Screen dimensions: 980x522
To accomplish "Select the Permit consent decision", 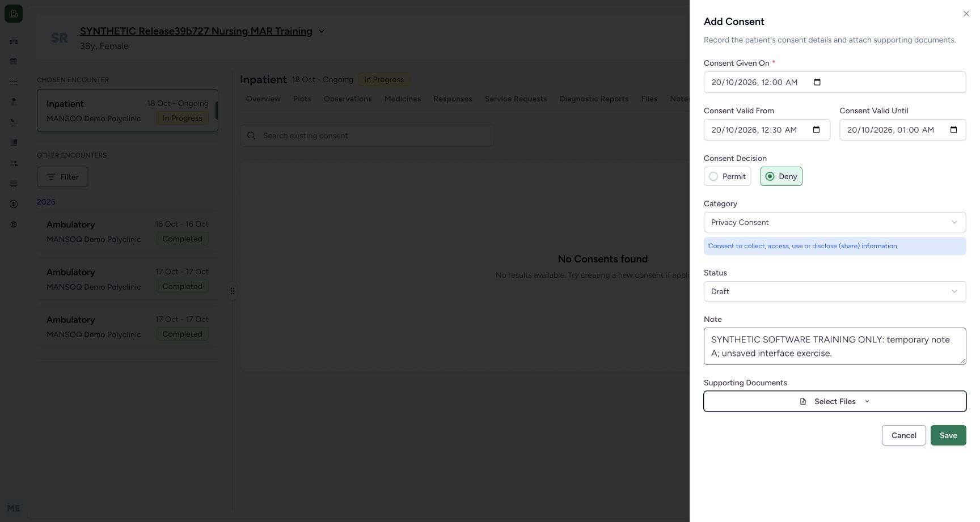I will click(x=728, y=176).
